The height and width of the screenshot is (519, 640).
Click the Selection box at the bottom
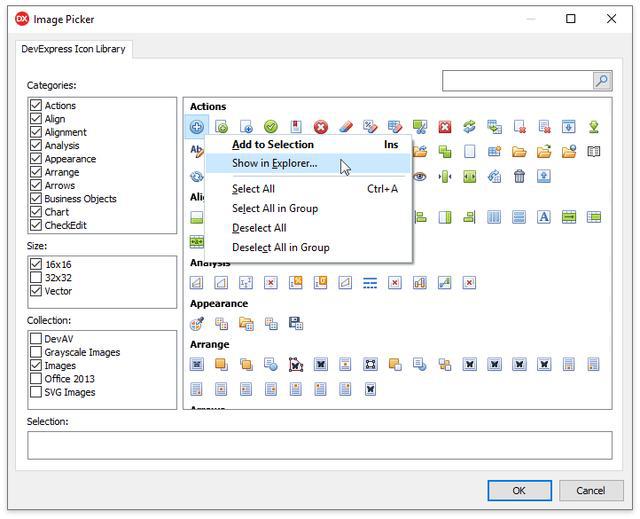point(319,445)
